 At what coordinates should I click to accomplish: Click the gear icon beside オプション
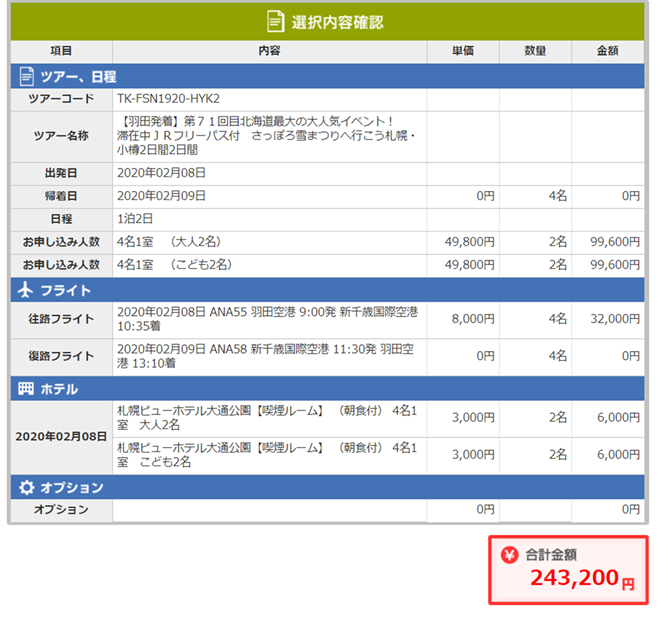pyautogui.click(x=27, y=487)
